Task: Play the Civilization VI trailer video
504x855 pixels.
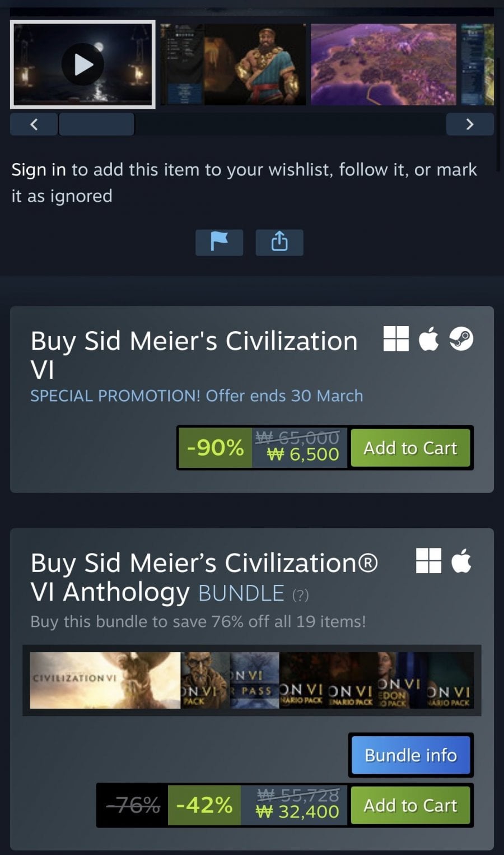Action: pos(82,64)
